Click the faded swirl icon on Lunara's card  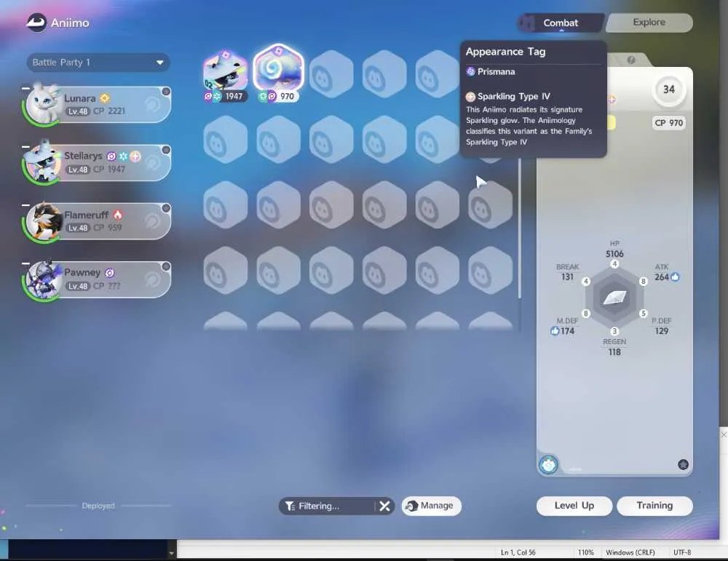pos(153,104)
